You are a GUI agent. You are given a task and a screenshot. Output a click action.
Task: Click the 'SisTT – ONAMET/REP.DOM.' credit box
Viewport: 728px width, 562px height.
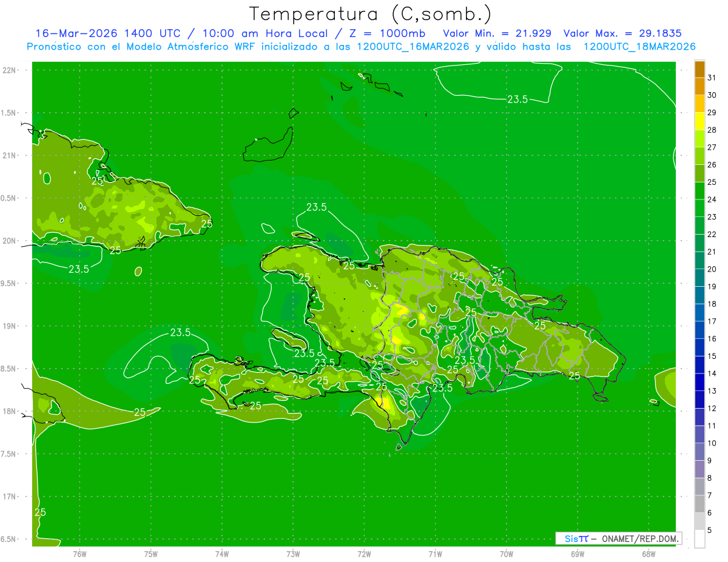(x=619, y=538)
